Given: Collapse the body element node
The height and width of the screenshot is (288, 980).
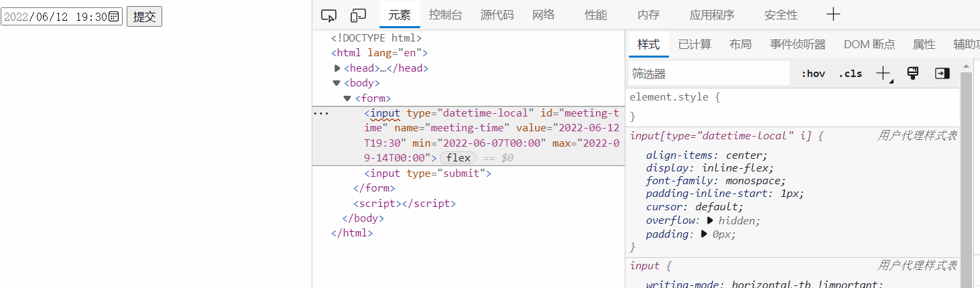Looking at the screenshot, I should [x=336, y=83].
